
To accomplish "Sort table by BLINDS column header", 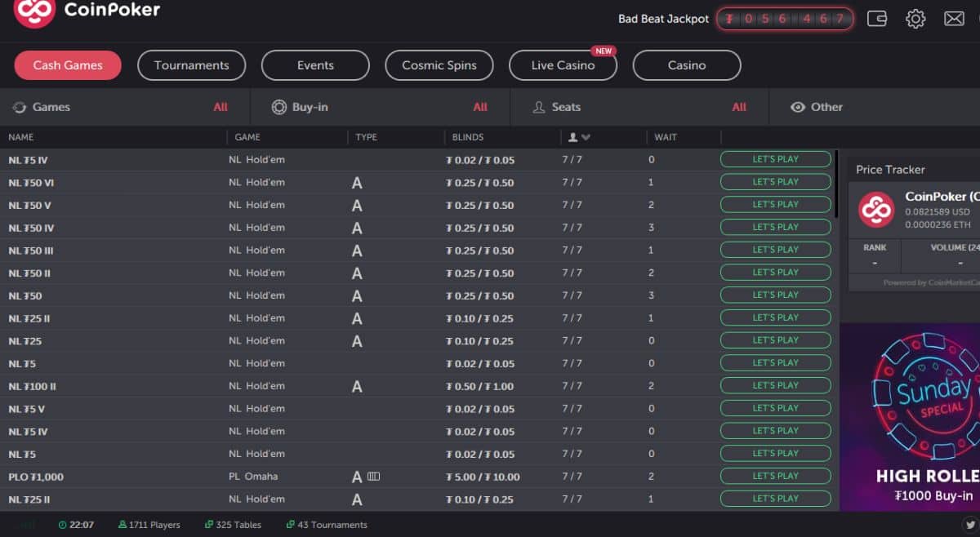I will point(468,137).
